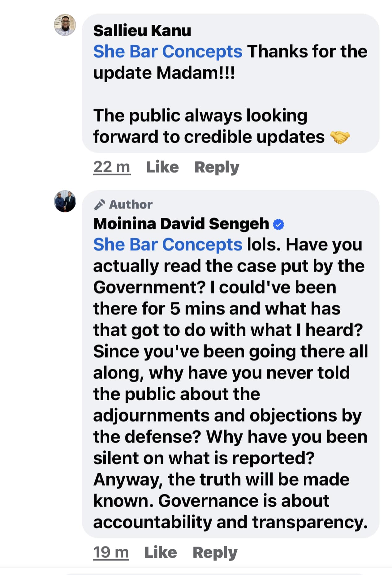Open Moinina David Sengeh's profile picture
This screenshot has width=392, height=575.
65,201
